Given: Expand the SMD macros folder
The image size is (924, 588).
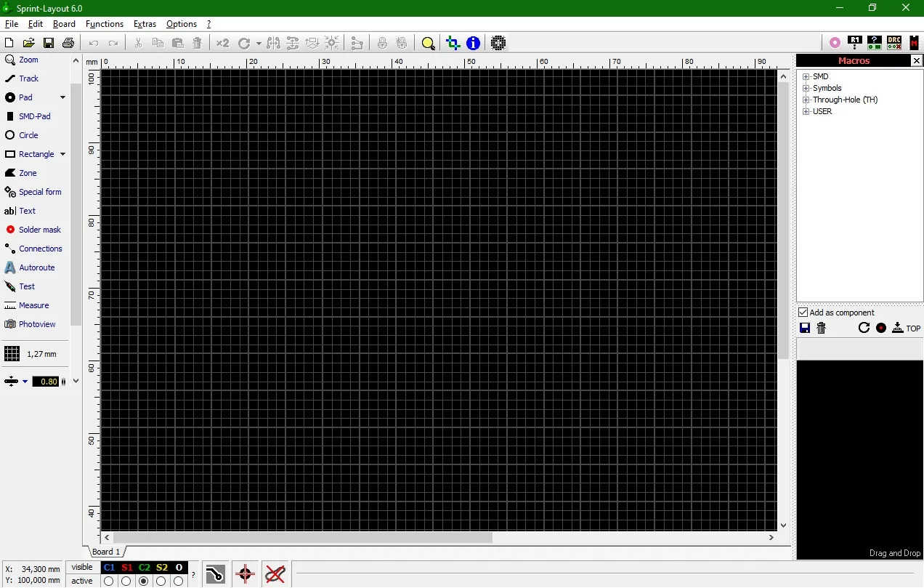Looking at the screenshot, I should pyautogui.click(x=806, y=76).
